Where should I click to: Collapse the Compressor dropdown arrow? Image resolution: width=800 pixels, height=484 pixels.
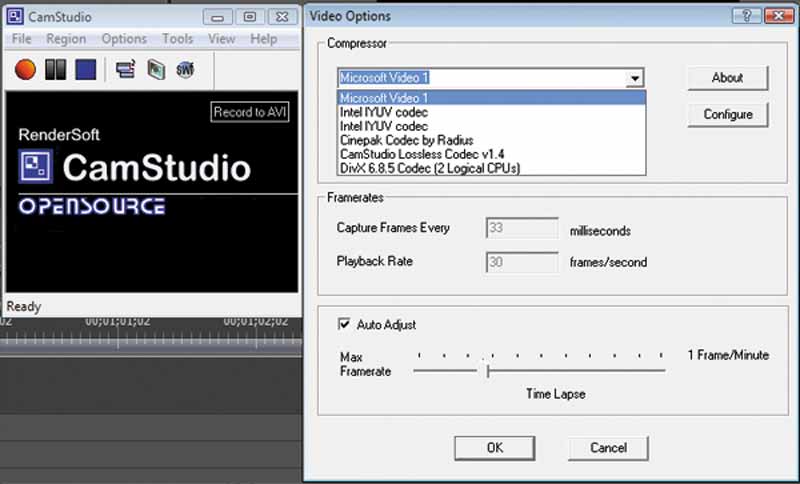pyautogui.click(x=632, y=78)
